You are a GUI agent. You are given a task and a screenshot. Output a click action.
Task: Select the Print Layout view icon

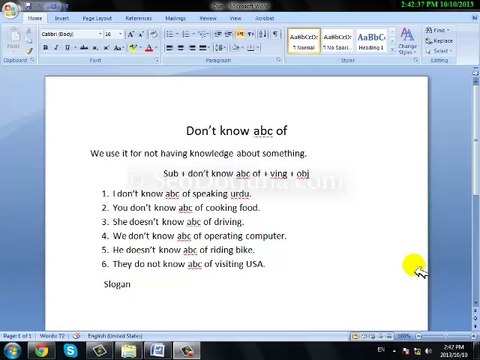click(x=355, y=336)
